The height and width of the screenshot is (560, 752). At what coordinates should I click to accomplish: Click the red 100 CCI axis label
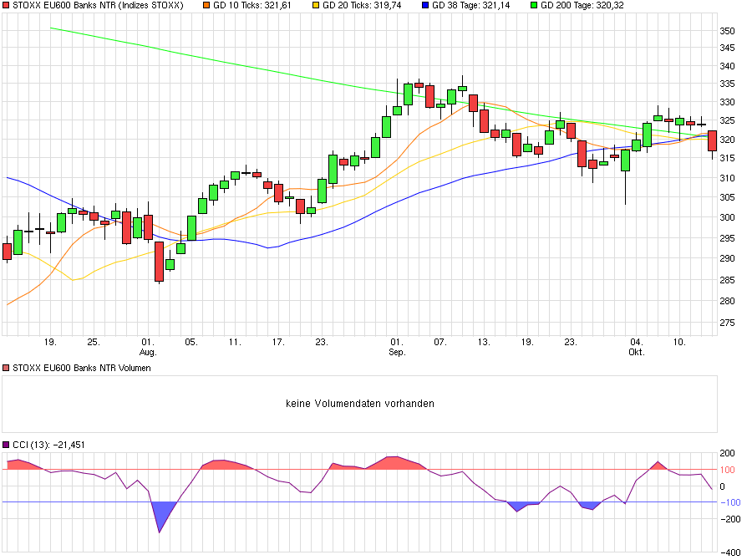727,470
